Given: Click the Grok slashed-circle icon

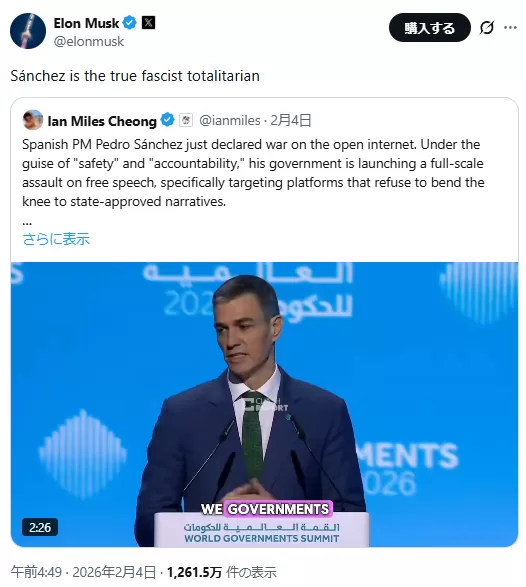Looking at the screenshot, I should pyautogui.click(x=487, y=27).
